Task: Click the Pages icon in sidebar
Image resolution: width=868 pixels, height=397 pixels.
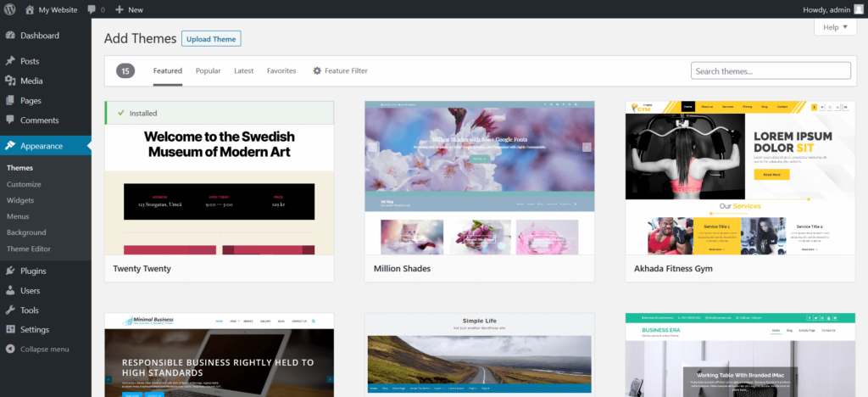Action: click(x=10, y=100)
